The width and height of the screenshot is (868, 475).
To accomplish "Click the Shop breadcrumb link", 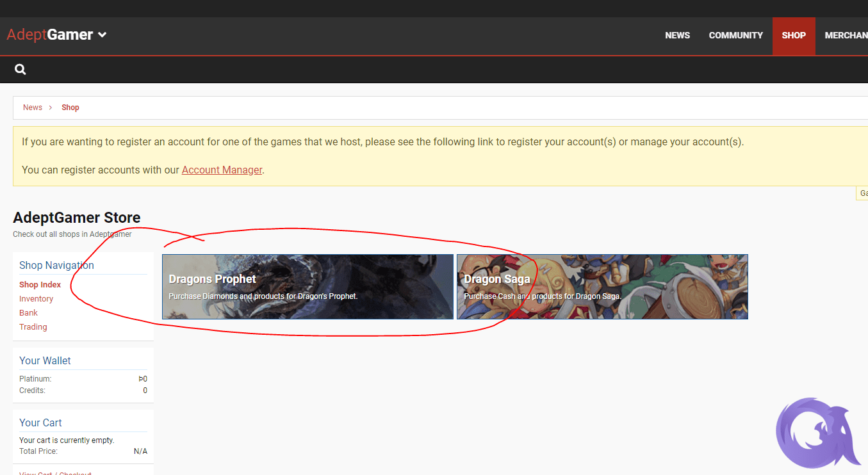I will (x=70, y=108).
